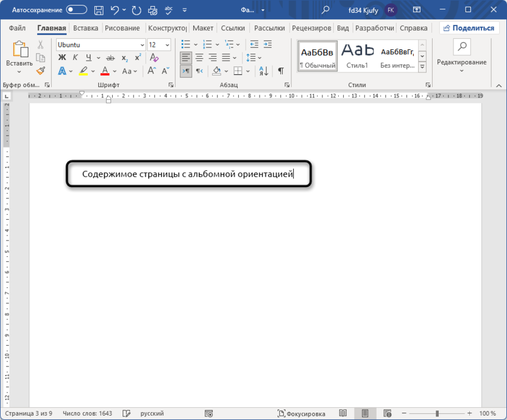Apply bold formatting with the Ж icon
507x420 pixels.
(62, 57)
